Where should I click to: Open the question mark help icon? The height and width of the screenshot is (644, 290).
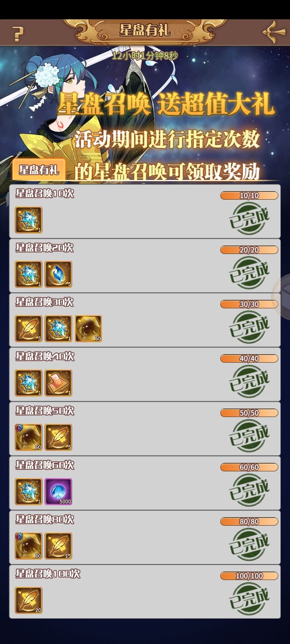click(x=17, y=33)
